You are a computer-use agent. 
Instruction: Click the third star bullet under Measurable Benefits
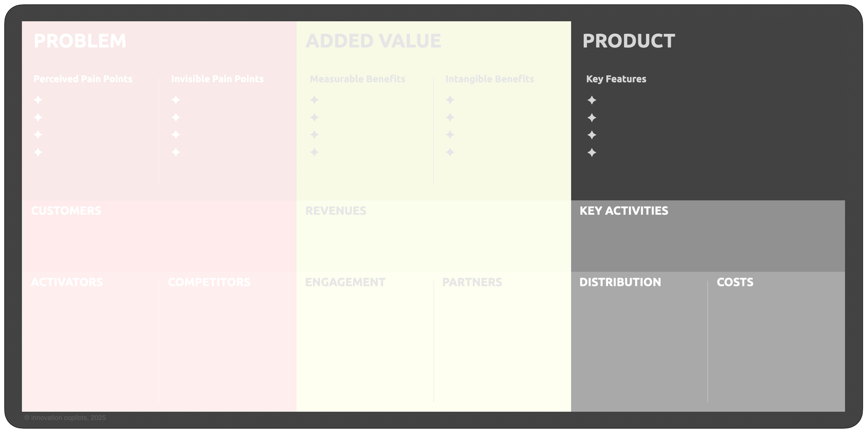[x=314, y=134]
